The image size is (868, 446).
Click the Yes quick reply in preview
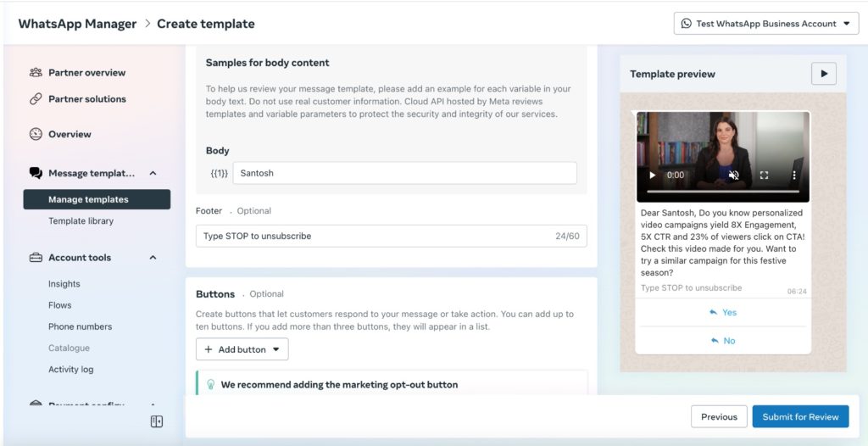[x=723, y=313]
